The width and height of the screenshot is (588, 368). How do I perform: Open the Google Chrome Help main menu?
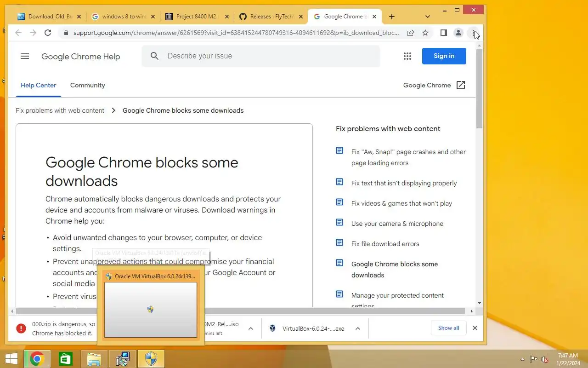pos(25,56)
